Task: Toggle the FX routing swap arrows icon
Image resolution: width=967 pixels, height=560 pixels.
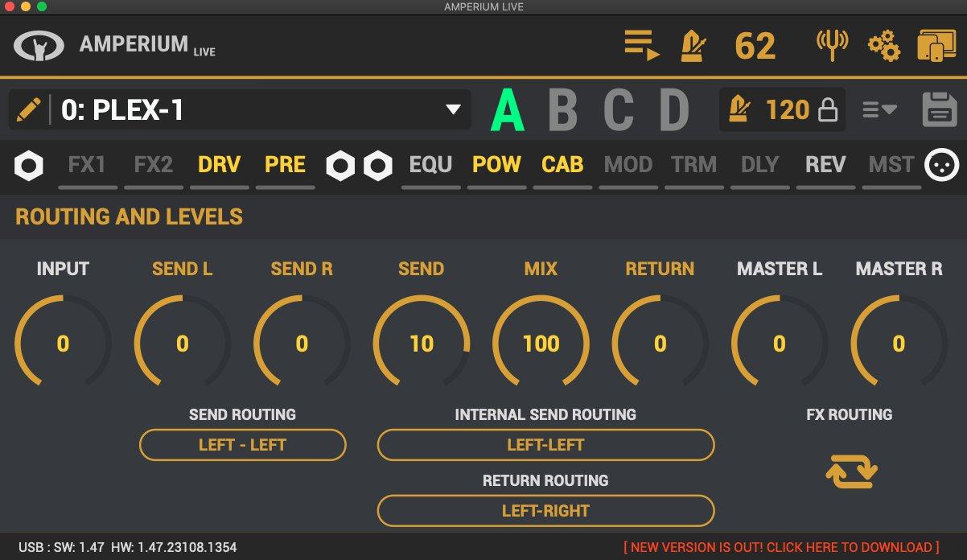Action: click(851, 472)
